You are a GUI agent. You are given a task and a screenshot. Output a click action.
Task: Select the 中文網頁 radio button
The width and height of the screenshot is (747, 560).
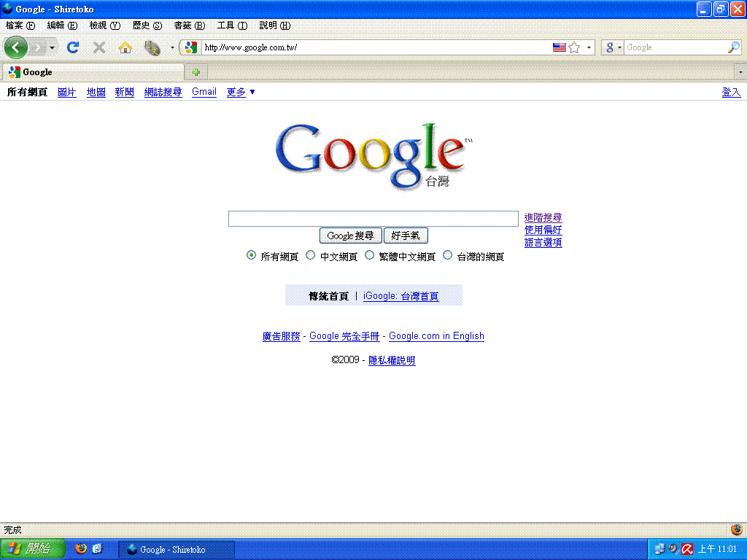(310, 255)
